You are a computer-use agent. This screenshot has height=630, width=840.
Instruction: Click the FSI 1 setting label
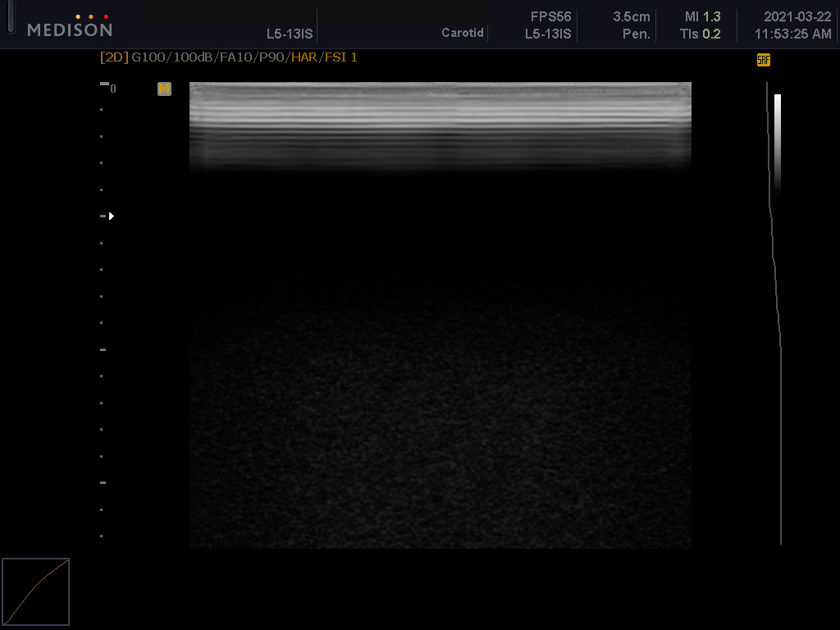(x=341, y=57)
